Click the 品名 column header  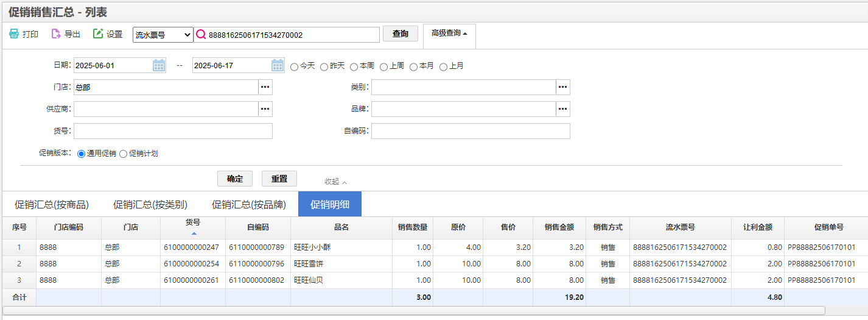click(x=341, y=227)
